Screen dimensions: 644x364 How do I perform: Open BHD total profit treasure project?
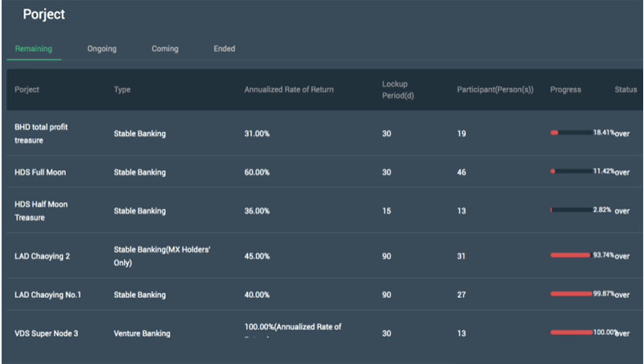(41, 134)
